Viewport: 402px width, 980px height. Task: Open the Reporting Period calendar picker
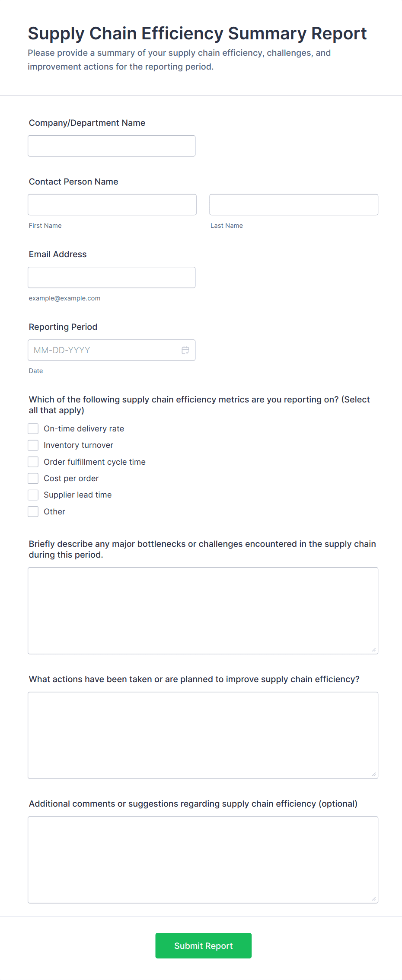click(185, 350)
